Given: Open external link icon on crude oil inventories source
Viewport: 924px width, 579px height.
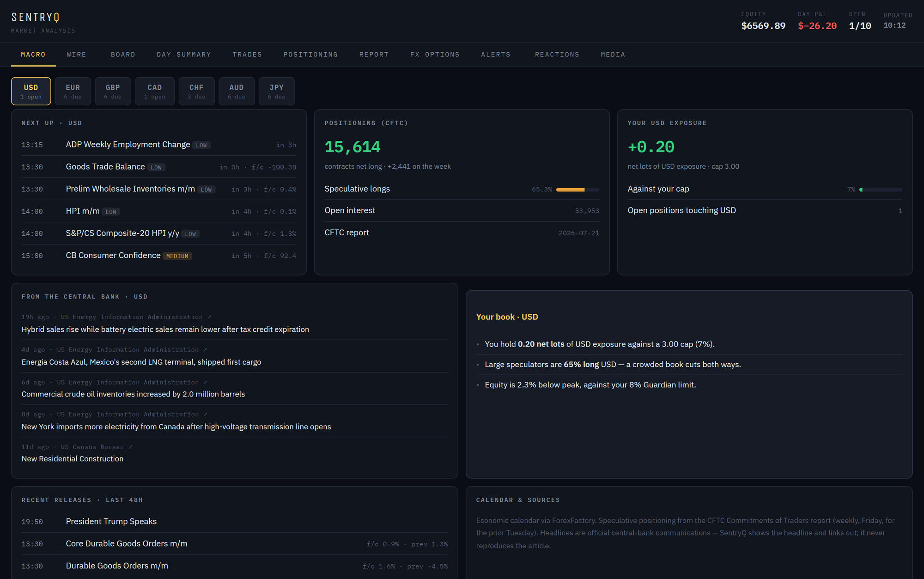Looking at the screenshot, I should coord(205,382).
